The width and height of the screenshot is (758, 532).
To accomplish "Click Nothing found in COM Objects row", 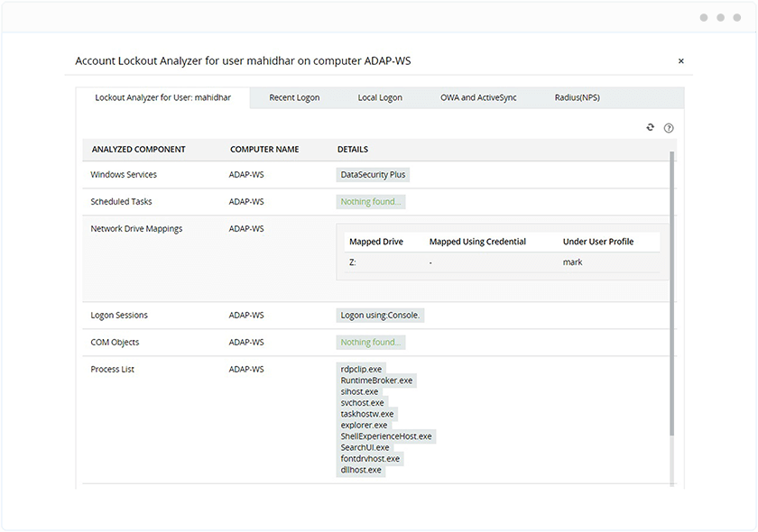I will 371,342.
